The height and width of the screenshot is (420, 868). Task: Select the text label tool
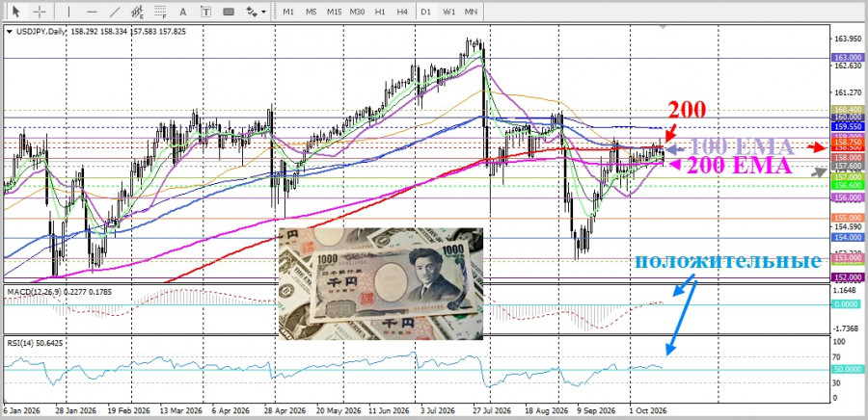click(206, 11)
